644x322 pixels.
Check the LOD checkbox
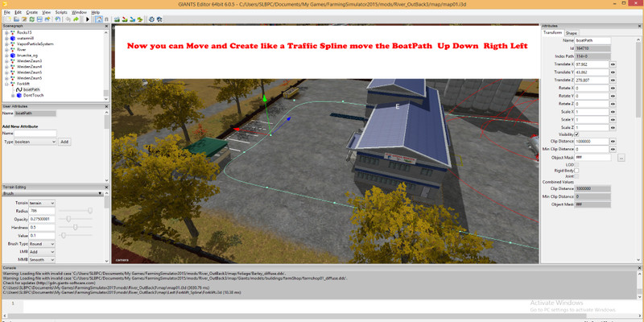[577, 164]
